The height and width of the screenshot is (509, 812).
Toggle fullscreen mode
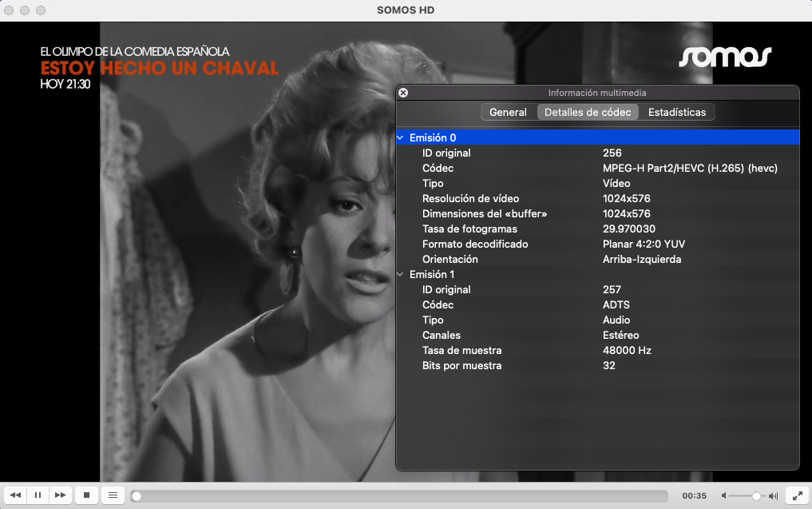(796, 495)
